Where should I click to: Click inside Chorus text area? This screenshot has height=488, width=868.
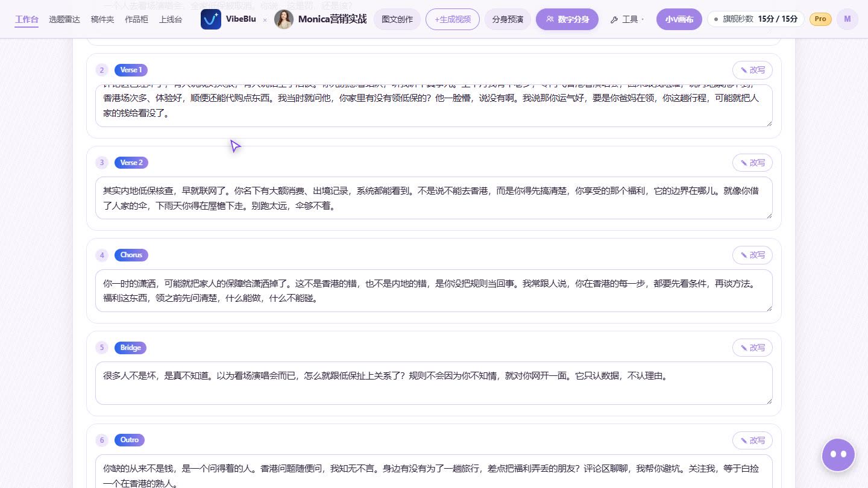point(434,290)
